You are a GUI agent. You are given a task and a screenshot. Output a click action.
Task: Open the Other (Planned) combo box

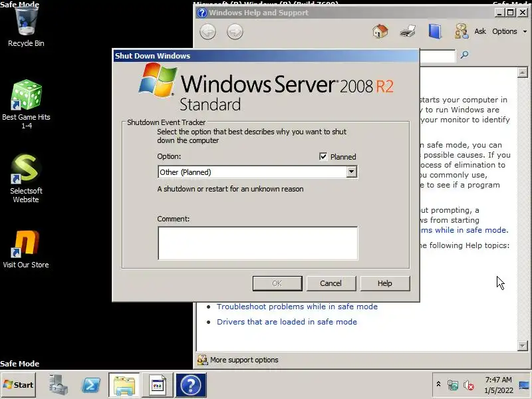tap(257, 172)
